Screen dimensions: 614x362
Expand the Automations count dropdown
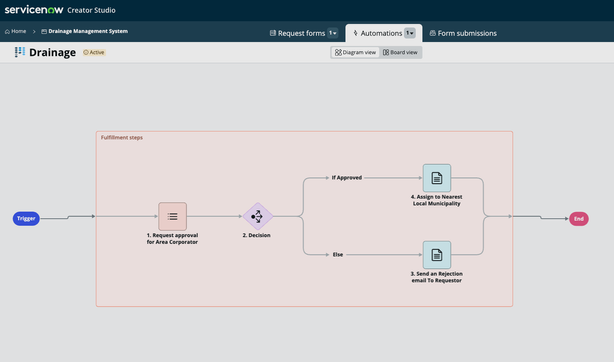coord(410,33)
